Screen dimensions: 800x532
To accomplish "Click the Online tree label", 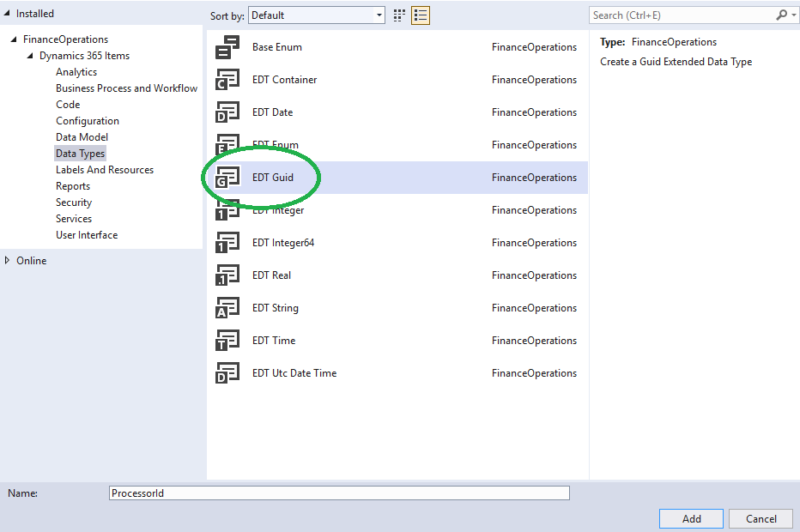I will [32, 261].
